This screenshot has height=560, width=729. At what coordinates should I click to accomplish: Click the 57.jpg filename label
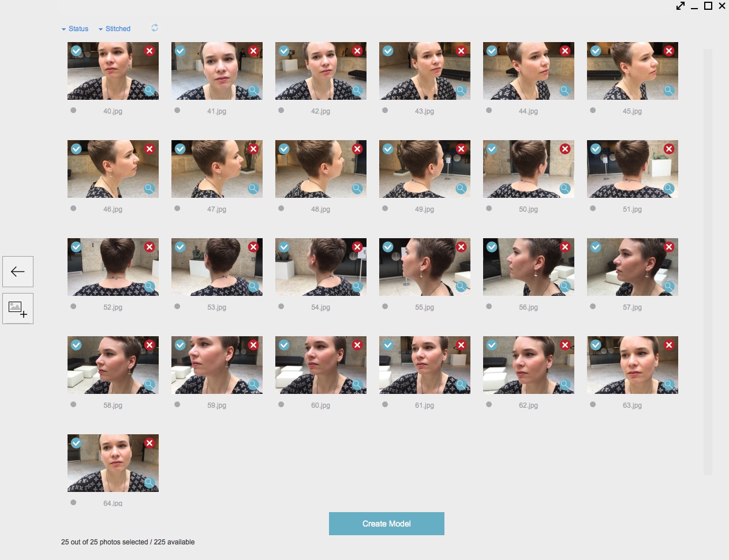[632, 307]
